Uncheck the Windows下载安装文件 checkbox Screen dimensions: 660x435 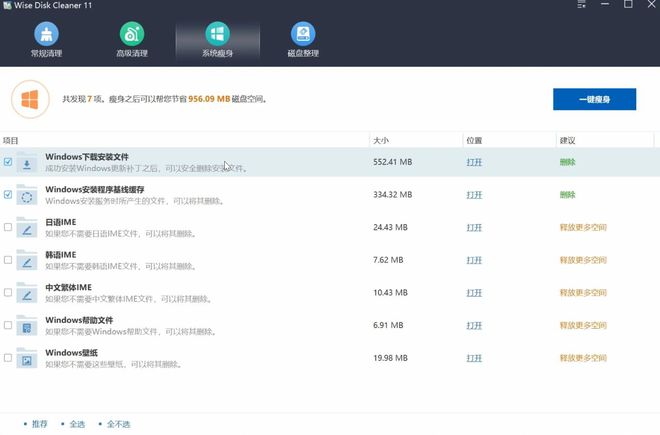8,162
